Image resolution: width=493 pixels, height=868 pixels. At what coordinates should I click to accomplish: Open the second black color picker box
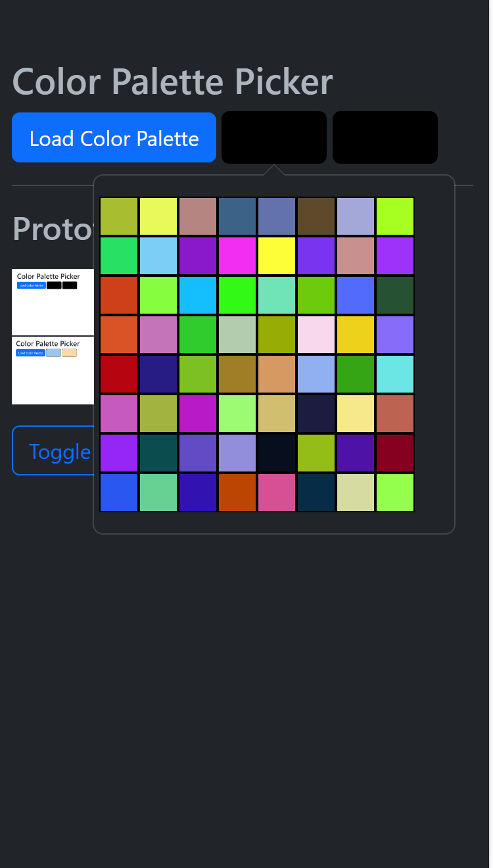[385, 137]
